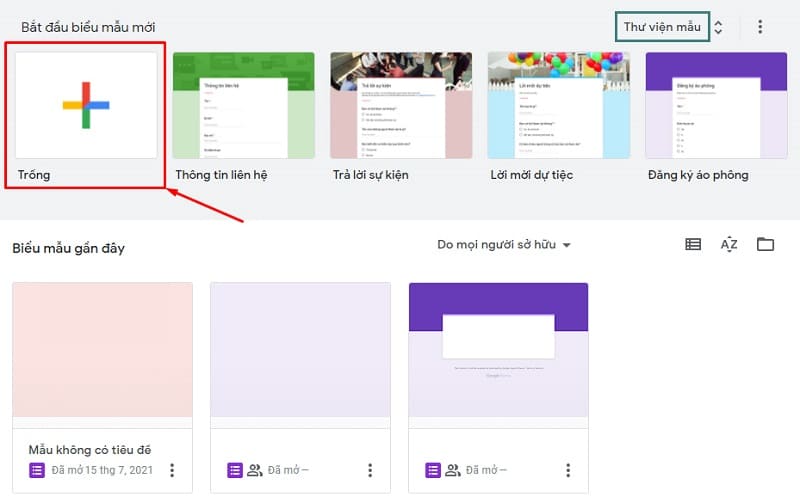Select the Thông tin liên hệ template
This screenshot has width=800, height=503.
(243, 106)
